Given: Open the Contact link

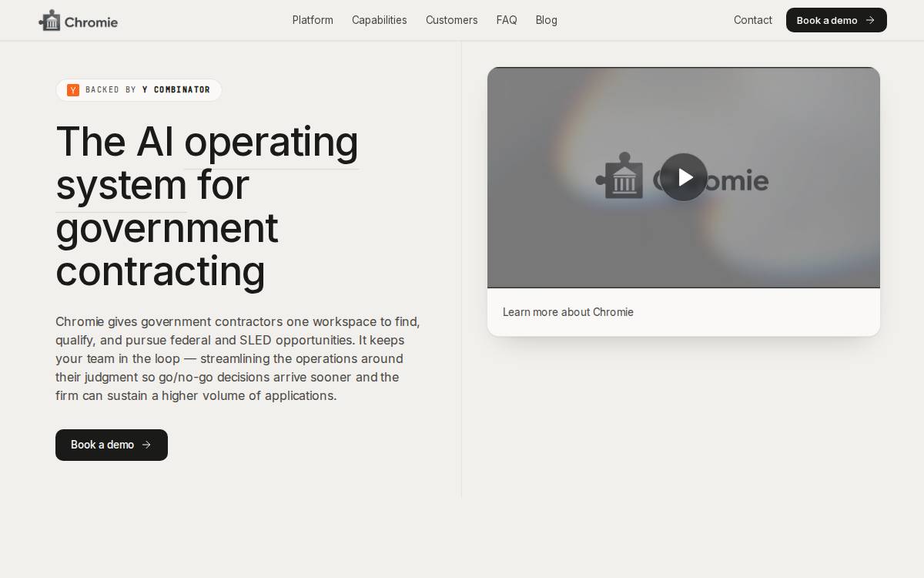Looking at the screenshot, I should 753,20.
